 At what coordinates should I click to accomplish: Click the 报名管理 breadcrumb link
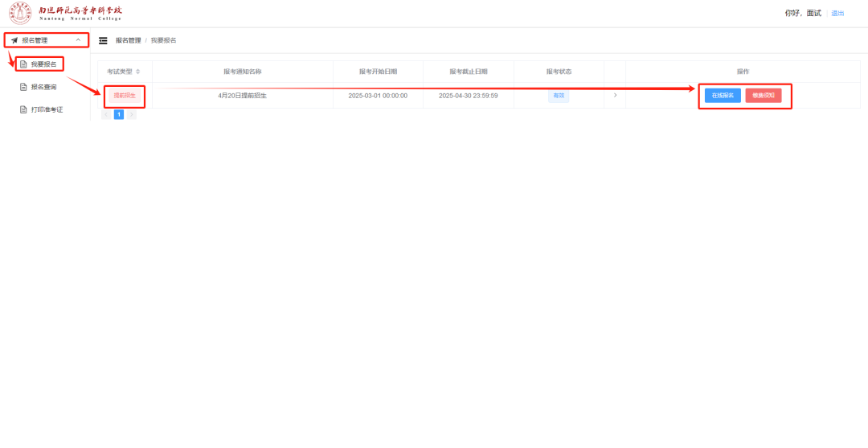coord(128,40)
